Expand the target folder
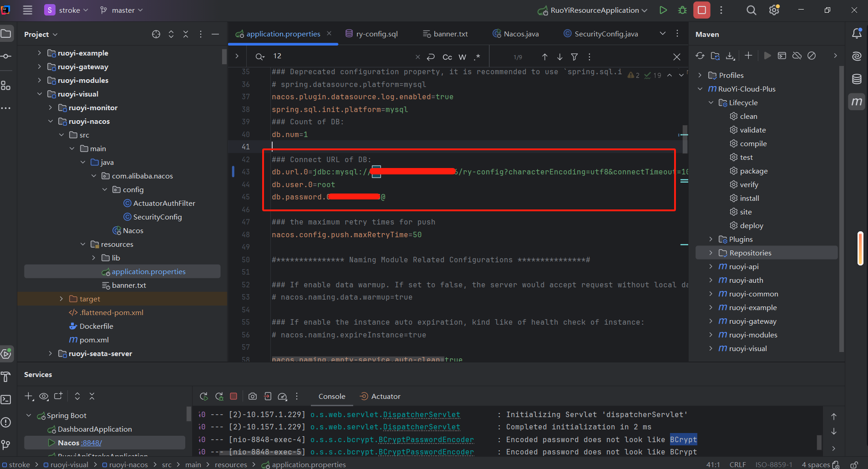 pos(61,299)
